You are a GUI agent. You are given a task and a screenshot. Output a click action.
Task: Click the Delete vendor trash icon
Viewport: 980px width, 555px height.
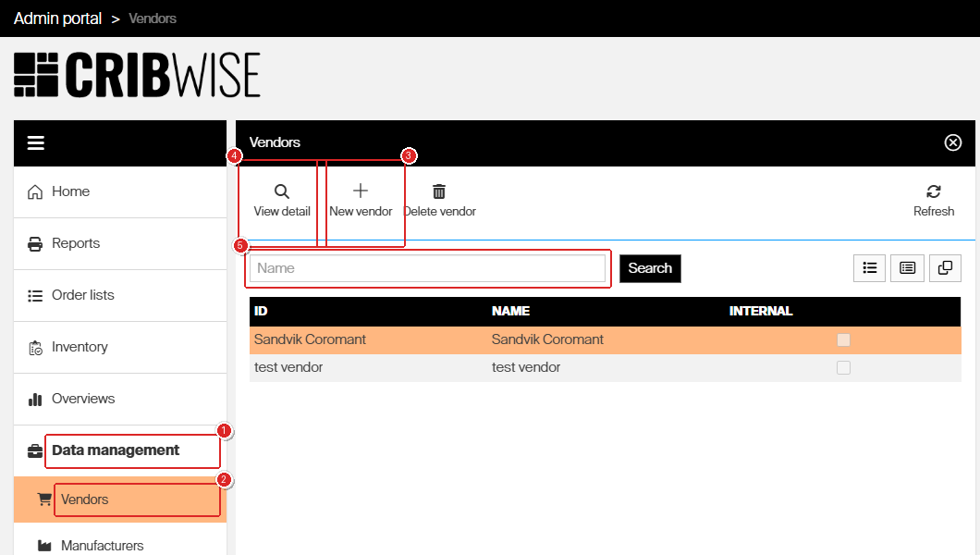[x=439, y=191]
